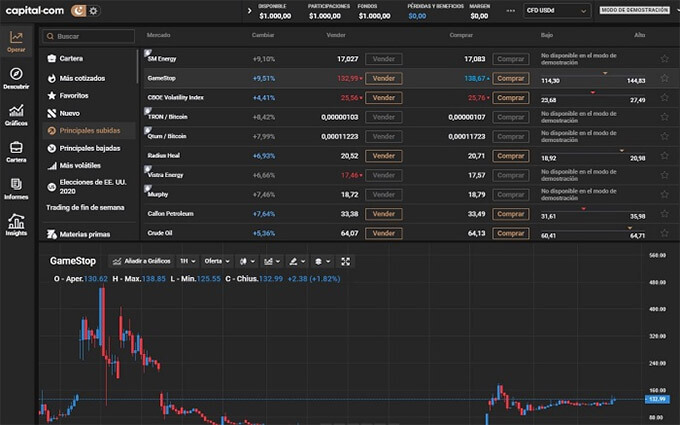Click Vender for Callon Petroleum
680x425 pixels.
point(384,214)
